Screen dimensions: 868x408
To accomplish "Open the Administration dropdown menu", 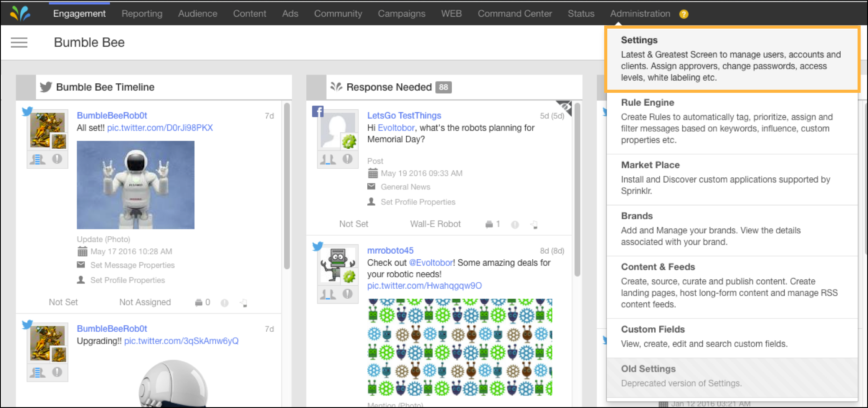I will 640,13.
